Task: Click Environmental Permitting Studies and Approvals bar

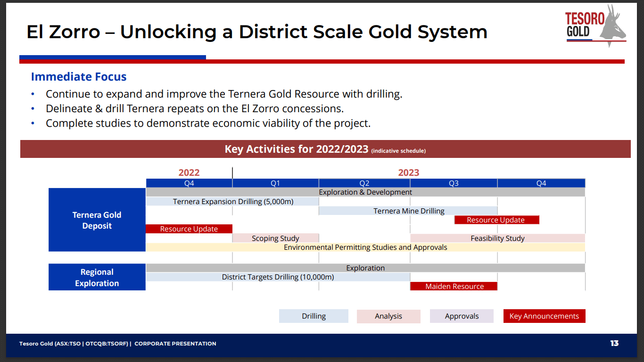Action: coord(365,247)
